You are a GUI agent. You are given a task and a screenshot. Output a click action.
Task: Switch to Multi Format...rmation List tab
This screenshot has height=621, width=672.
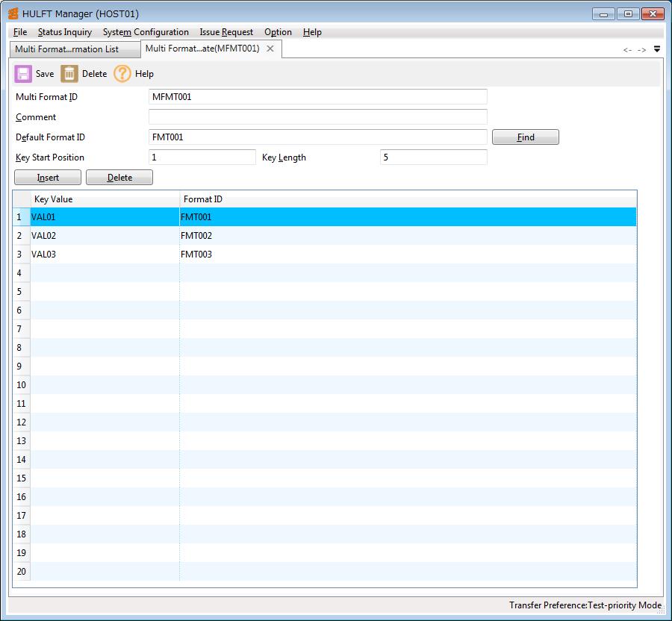pyautogui.click(x=75, y=49)
